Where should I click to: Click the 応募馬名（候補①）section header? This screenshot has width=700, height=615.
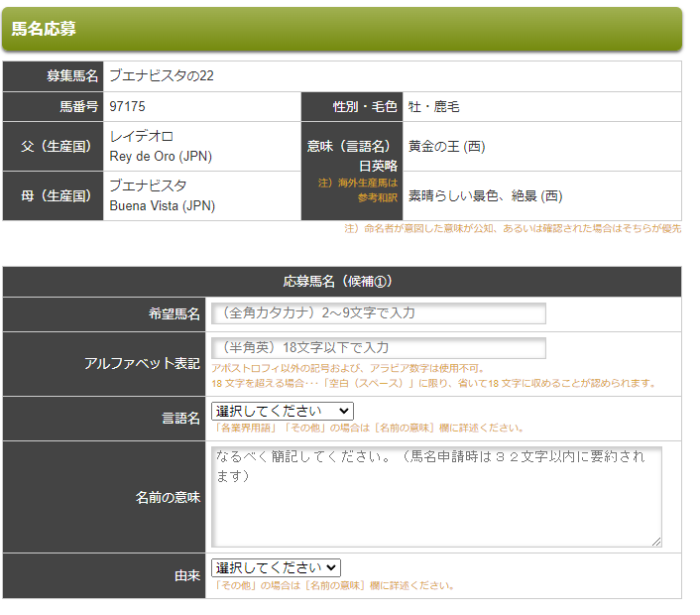point(341,281)
